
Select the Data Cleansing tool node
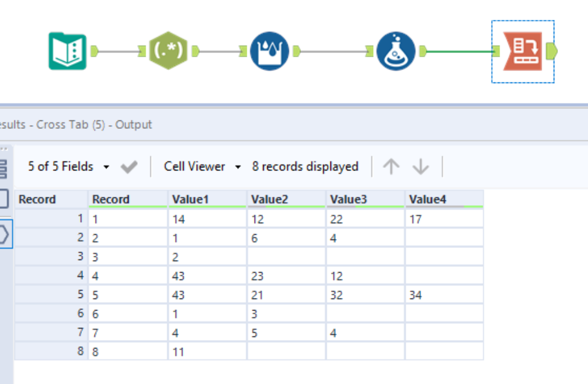269,51
